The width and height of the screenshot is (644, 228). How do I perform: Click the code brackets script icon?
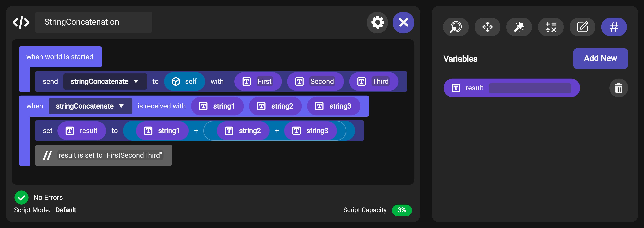[x=21, y=22]
